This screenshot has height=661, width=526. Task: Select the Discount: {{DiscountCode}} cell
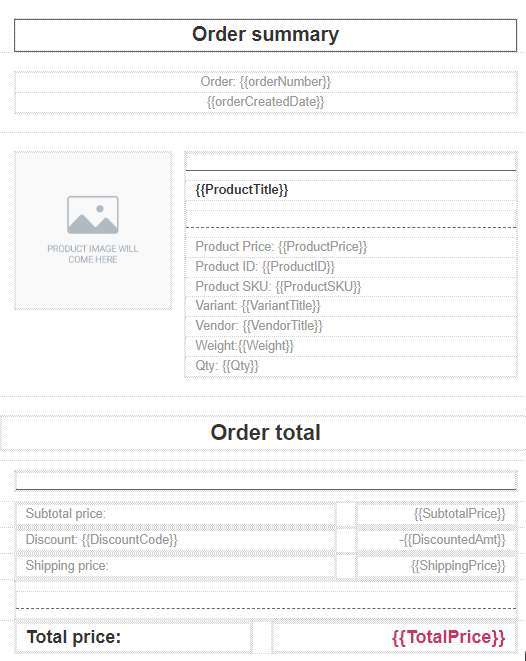[175, 540]
